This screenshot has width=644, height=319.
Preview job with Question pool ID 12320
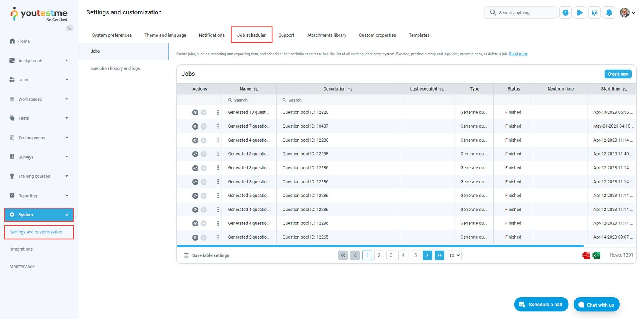pos(195,113)
